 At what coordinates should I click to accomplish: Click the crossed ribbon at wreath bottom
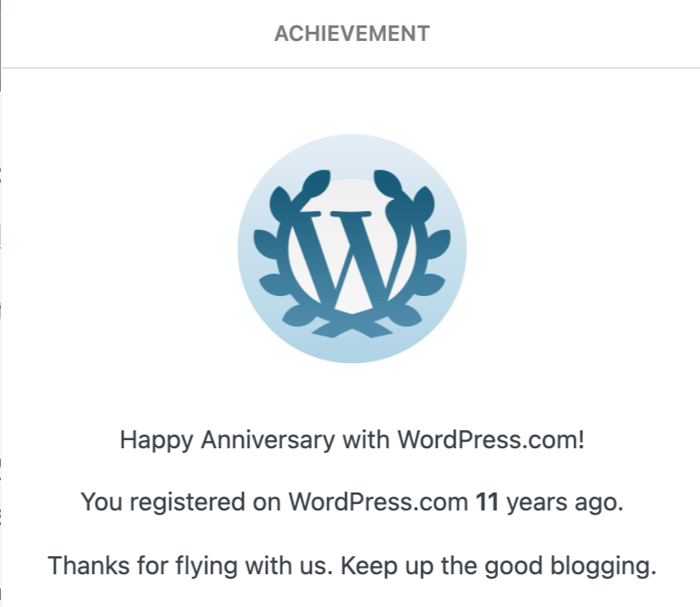tap(352, 327)
